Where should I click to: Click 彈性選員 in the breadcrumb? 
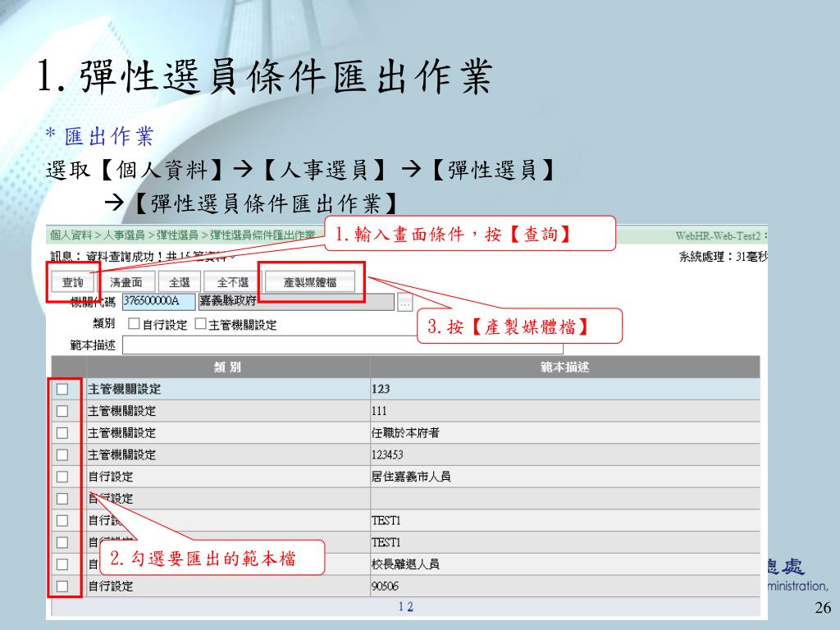click(177, 235)
